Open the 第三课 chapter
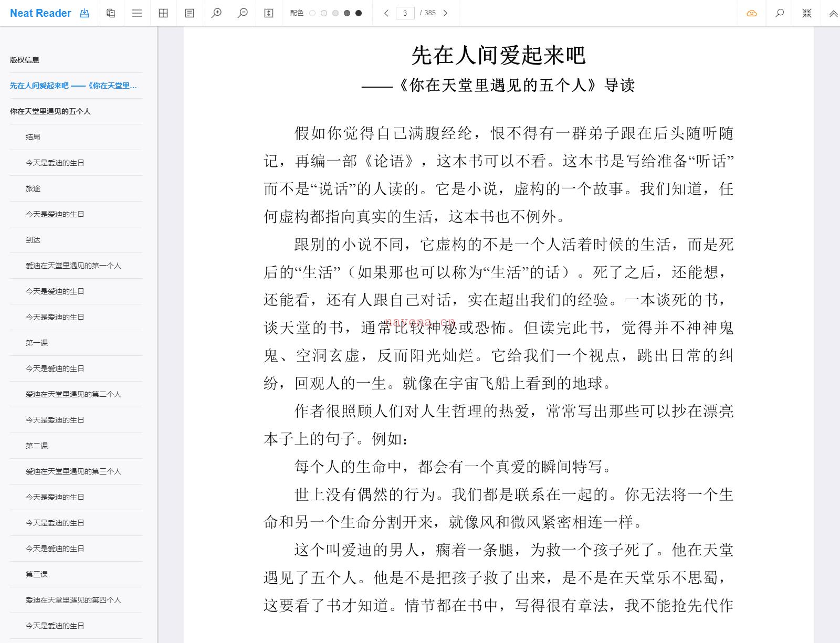This screenshot has width=840, height=643. (x=37, y=574)
